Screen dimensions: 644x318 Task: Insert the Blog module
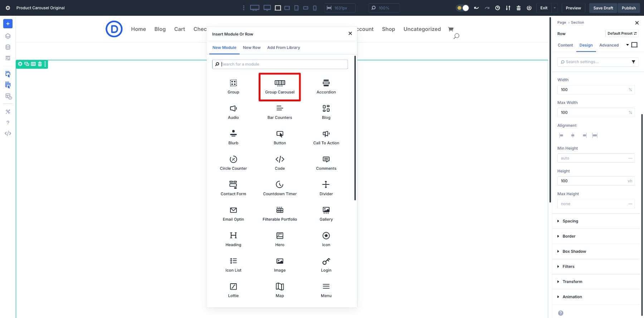pyautogui.click(x=326, y=112)
